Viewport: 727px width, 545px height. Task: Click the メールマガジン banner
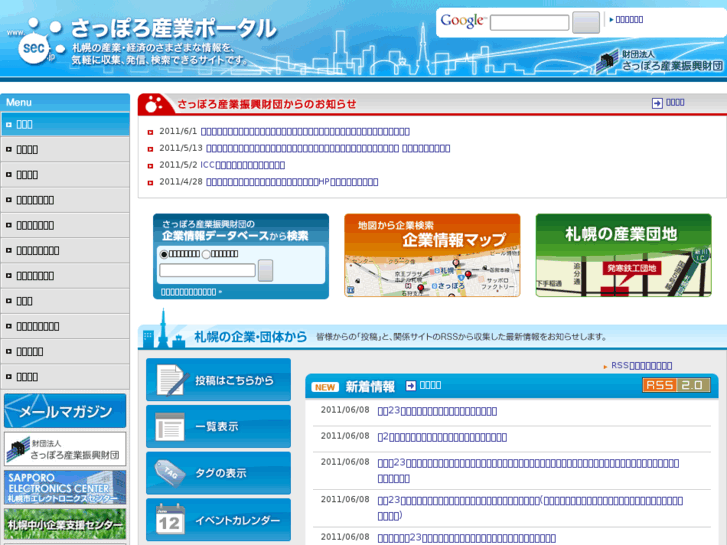click(65, 410)
